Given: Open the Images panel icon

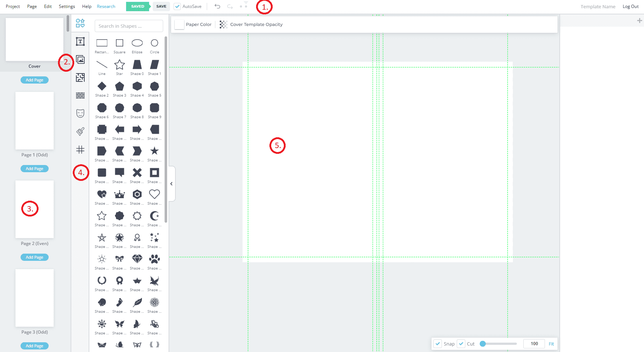Looking at the screenshot, I should (80, 59).
